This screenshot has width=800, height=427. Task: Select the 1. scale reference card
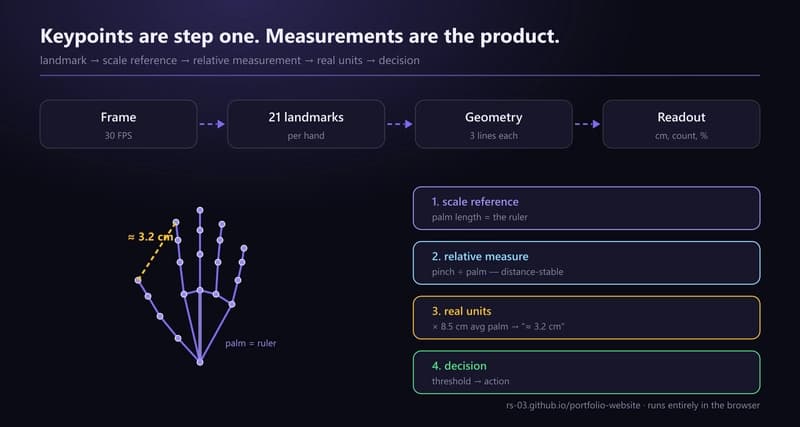[x=586, y=208]
